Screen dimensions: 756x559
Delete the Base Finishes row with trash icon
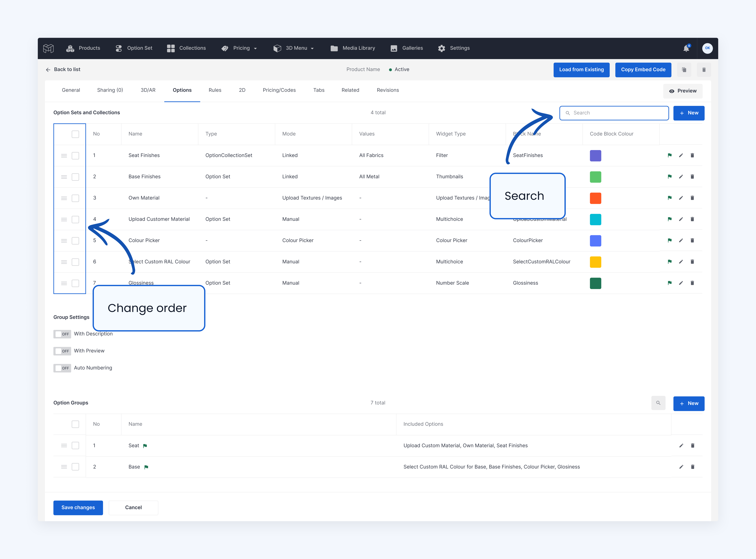(692, 177)
